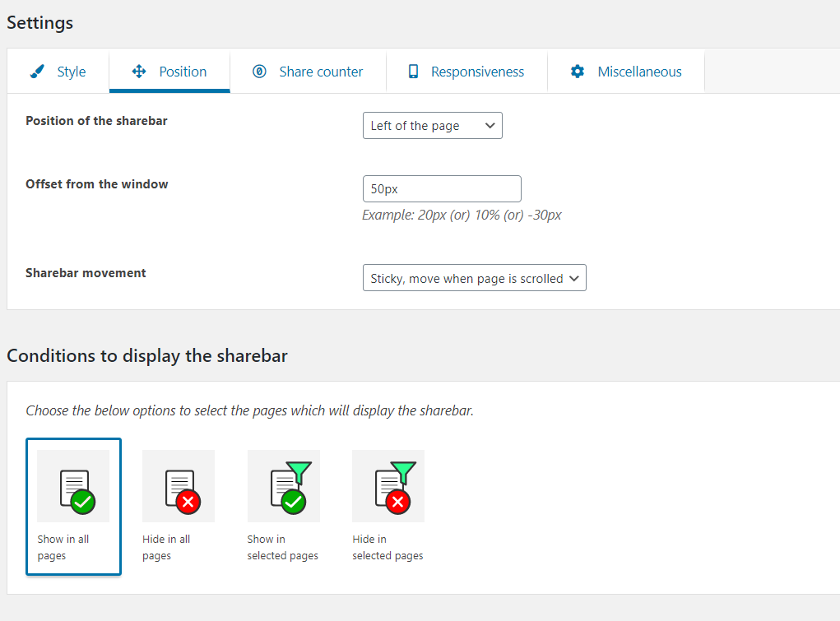Screen dimensions: 840x621
Task: Click the mobile phone Responsiveness icon
Action: click(x=413, y=72)
